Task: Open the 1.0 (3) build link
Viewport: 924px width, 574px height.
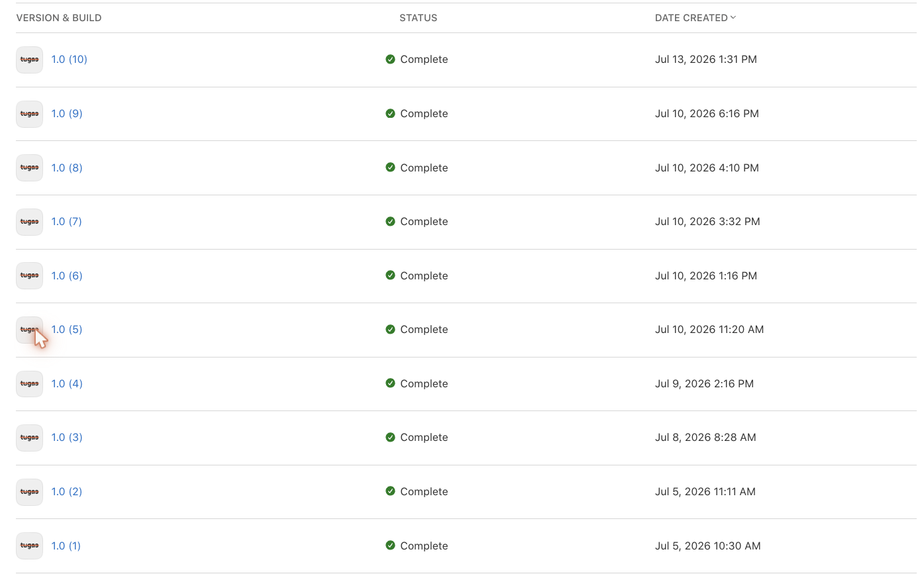Action: pyautogui.click(x=67, y=438)
